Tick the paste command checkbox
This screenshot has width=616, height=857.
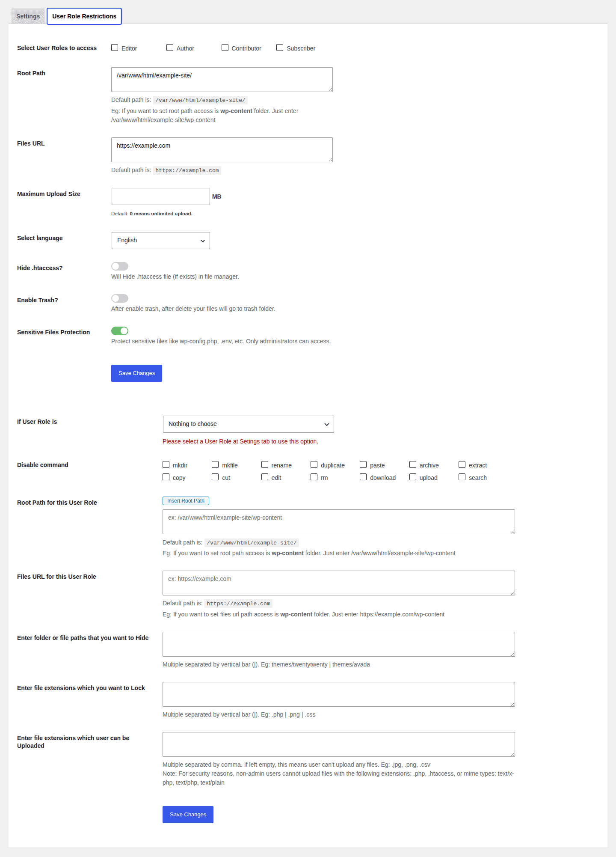click(x=363, y=464)
